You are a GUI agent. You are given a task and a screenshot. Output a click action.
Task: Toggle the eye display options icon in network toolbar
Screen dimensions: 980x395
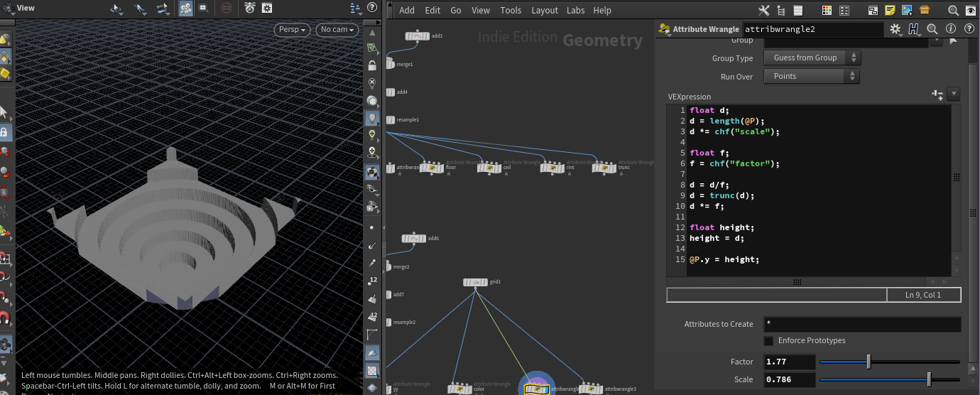(x=970, y=10)
